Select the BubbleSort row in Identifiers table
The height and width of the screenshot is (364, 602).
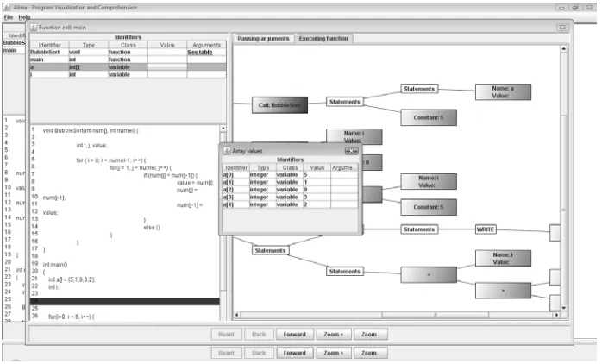pos(128,53)
